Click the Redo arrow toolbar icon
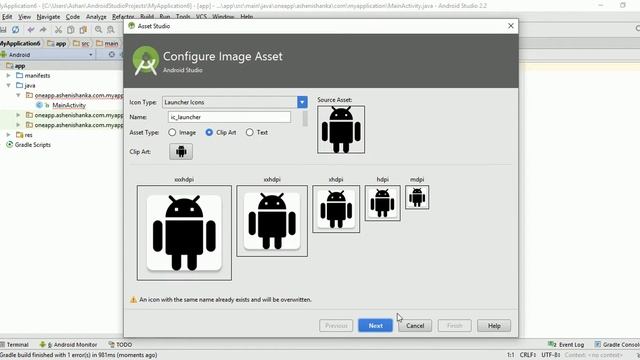Viewport: 640px width, 360px height. click(x=43, y=30)
